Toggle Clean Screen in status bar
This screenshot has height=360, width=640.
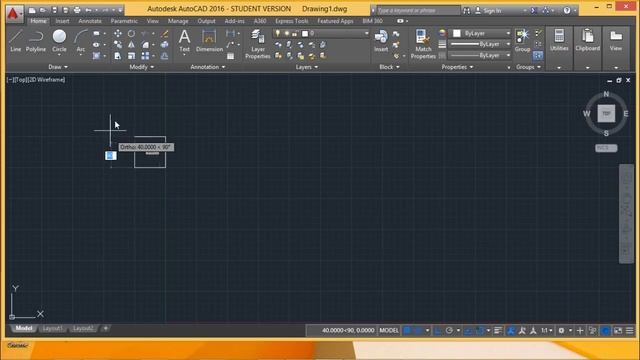(618, 330)
